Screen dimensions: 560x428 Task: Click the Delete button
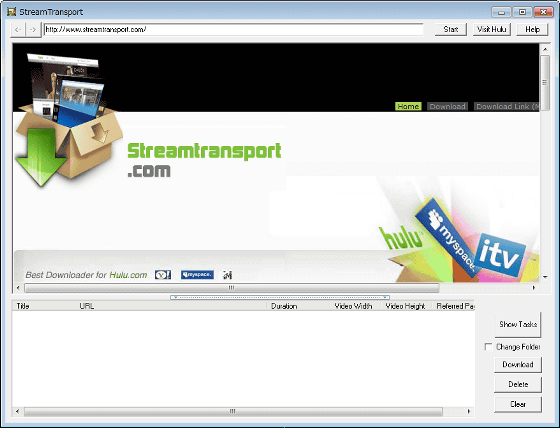pos(518,385)
